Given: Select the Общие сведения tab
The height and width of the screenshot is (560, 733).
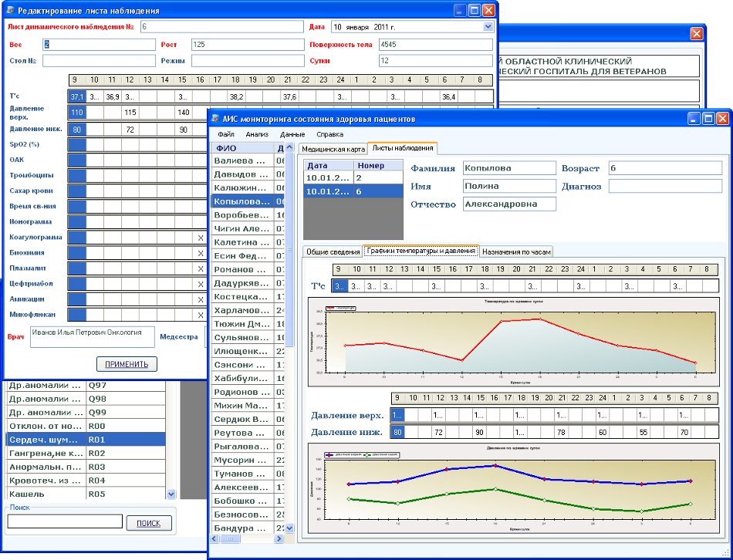Looking at the screenshot, I should click(332, 251).
